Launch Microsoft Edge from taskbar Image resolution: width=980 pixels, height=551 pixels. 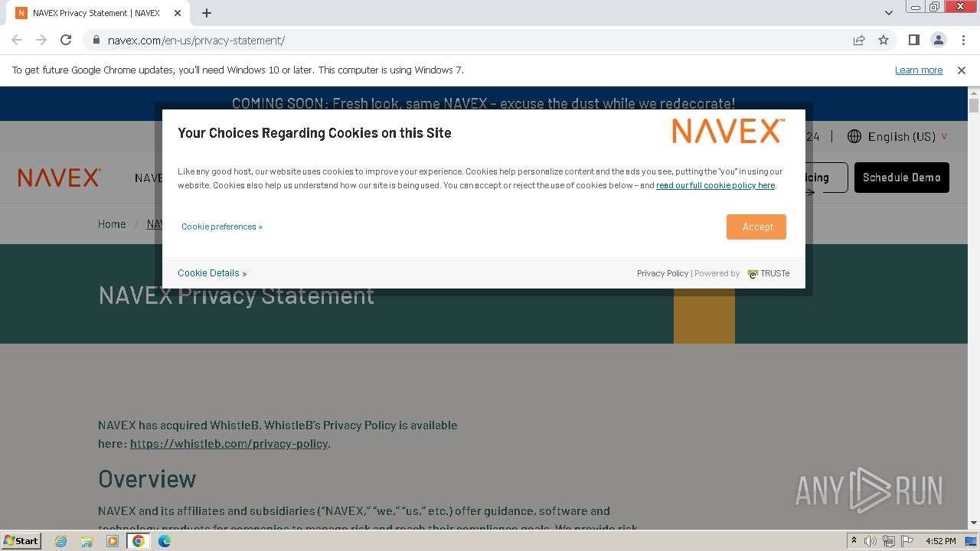pos(165,541)
